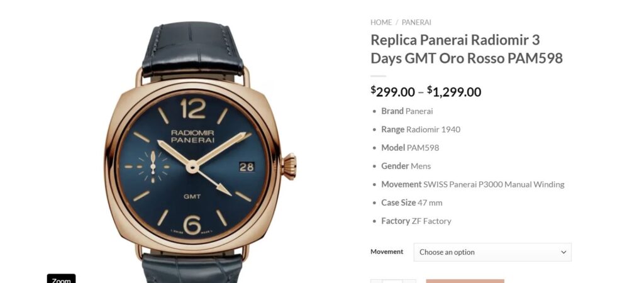Click the product title Replica Panerai Radiomir
The image size is (644, 283).
tap(467, 49)
